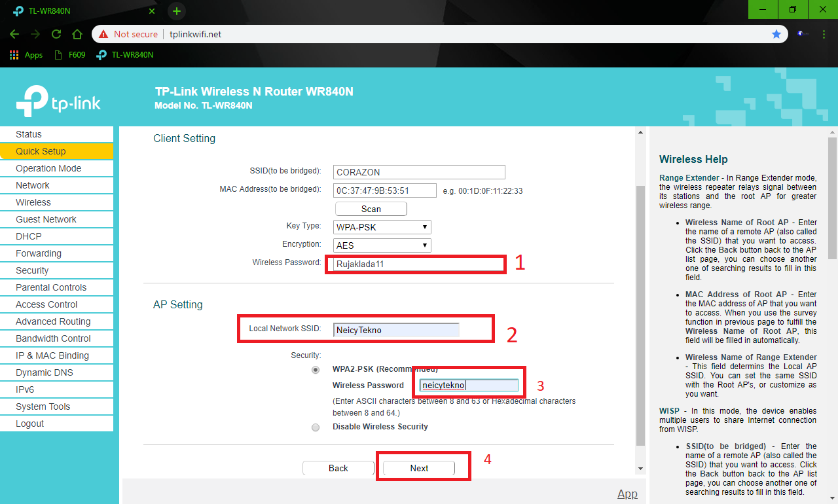Select the WPA2-PSK (Recommended) radio button
The image size is (838, 504).
tap(316, 370)
